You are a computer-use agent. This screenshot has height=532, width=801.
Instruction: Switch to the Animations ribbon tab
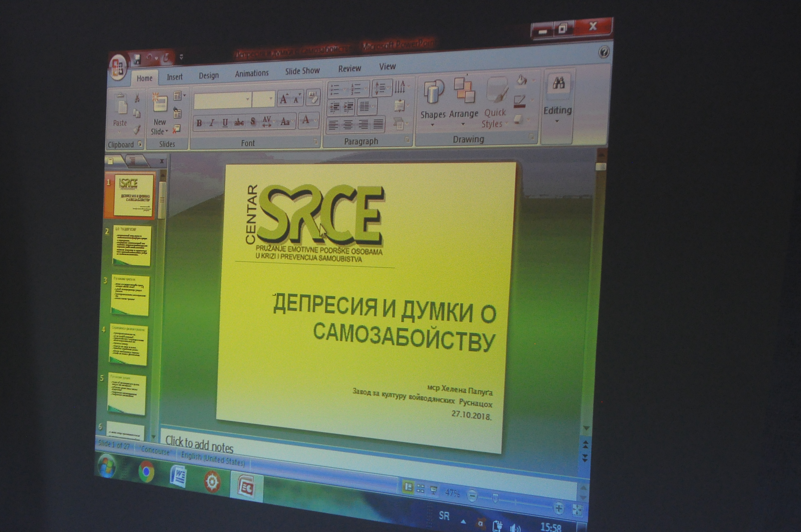pyautogui.click(x=251, y=73)
